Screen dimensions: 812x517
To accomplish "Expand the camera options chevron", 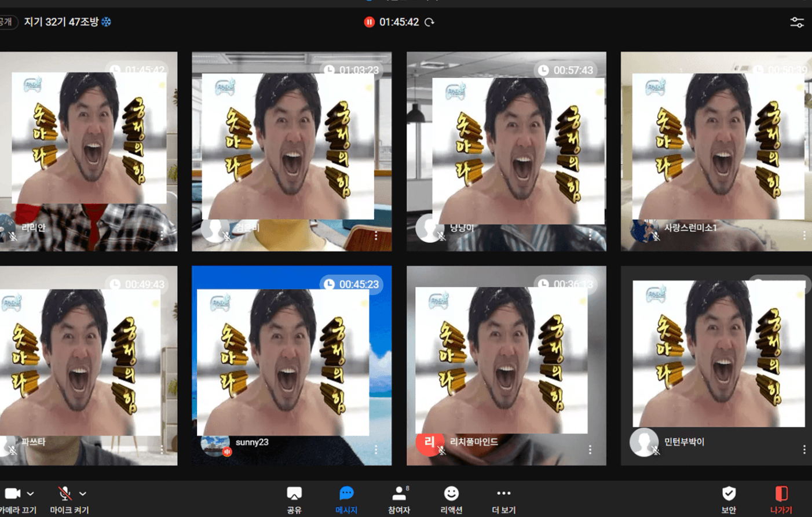I will 31,494.
